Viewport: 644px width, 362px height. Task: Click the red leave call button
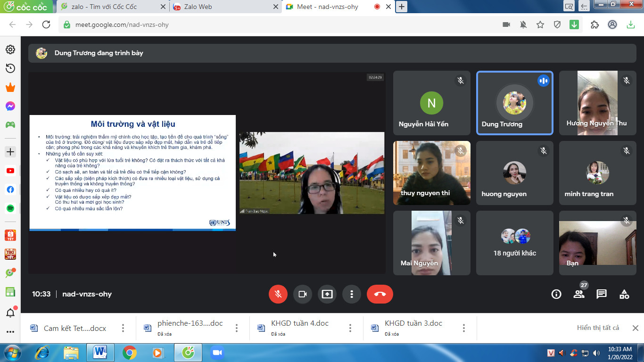coord(380,294)
